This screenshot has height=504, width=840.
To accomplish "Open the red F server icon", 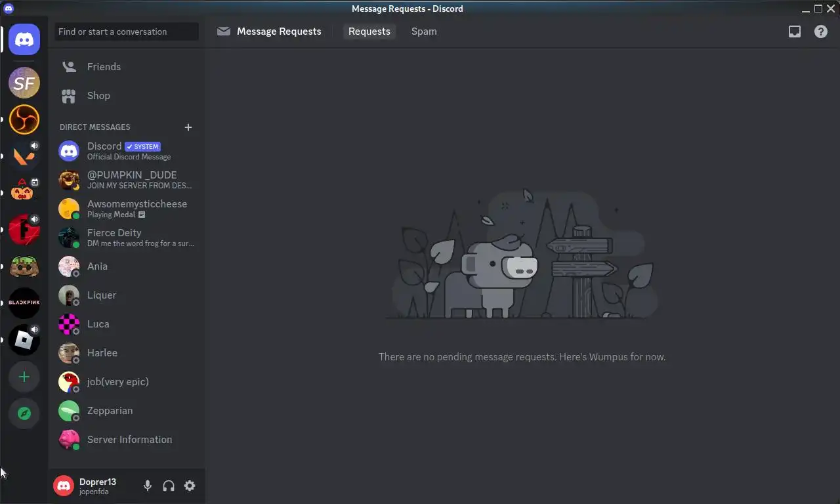I will [24, 230].
